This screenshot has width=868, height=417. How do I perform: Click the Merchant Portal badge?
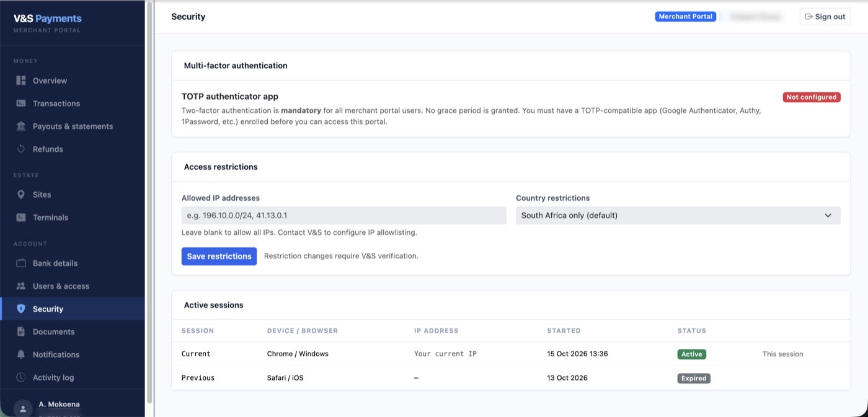pyautogui.click(x=685, y=17)
